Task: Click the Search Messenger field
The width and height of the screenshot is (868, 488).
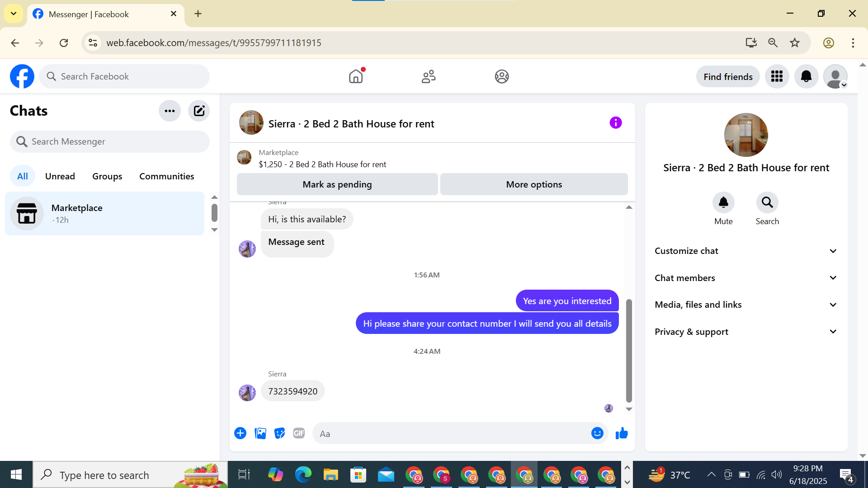Action: tap(110, 142)
